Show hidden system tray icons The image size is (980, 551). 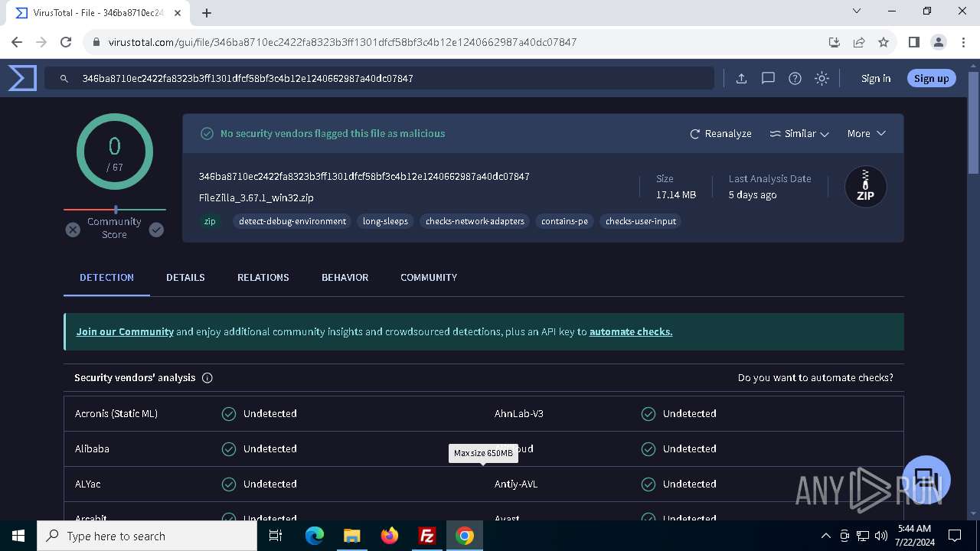[825, 536]
